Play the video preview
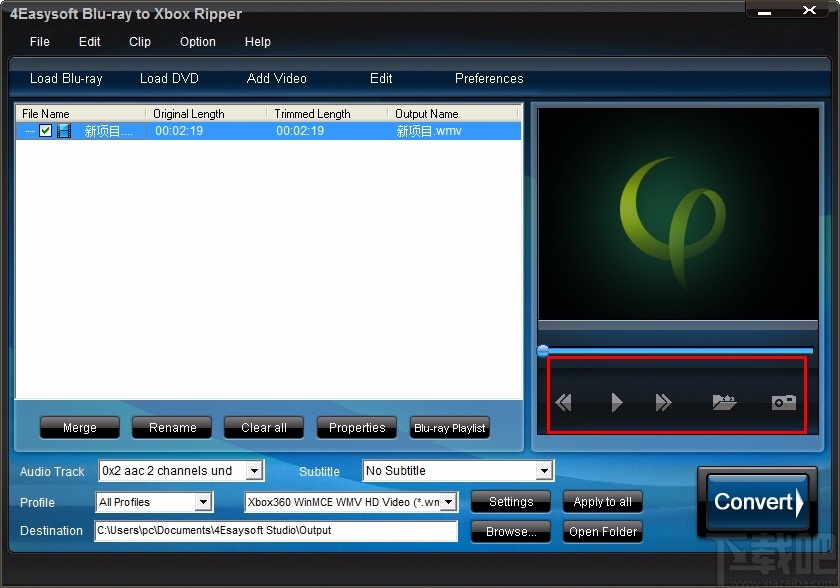 click(615, 401)
